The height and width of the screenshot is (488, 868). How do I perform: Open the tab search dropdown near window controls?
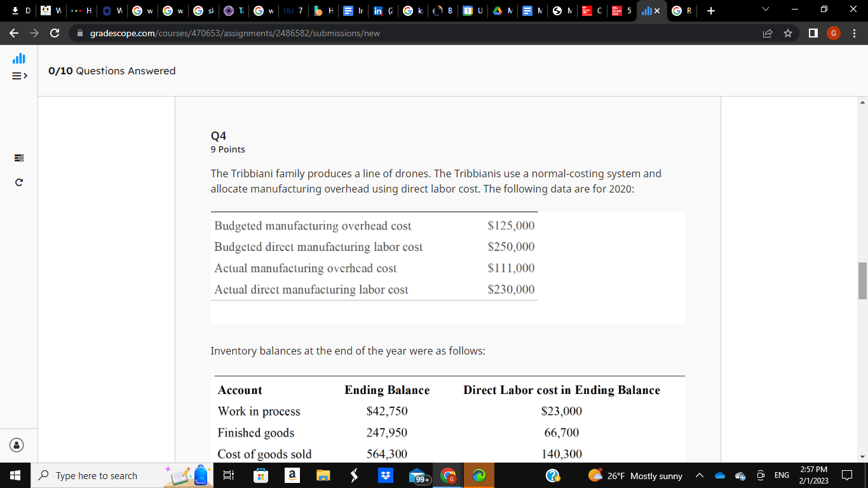(x=766, y=10)
